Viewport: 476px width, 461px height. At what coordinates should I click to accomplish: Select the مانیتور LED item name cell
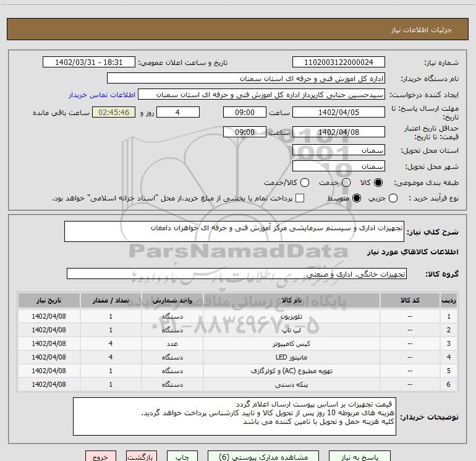pyautogui.click(x=291, y=358)
